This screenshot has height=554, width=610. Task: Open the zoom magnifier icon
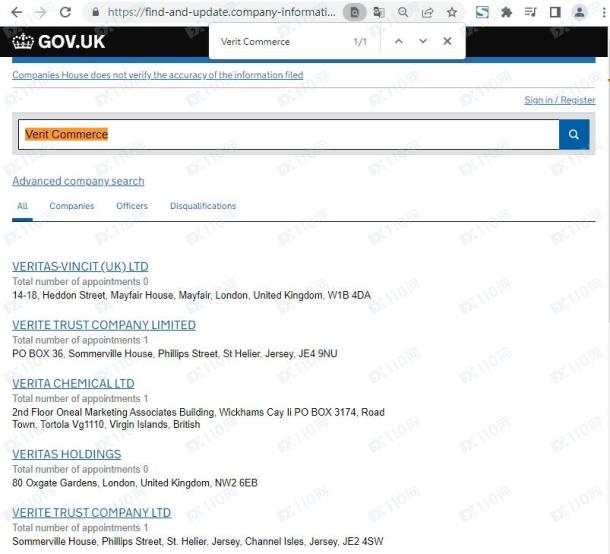pos(403,12)
